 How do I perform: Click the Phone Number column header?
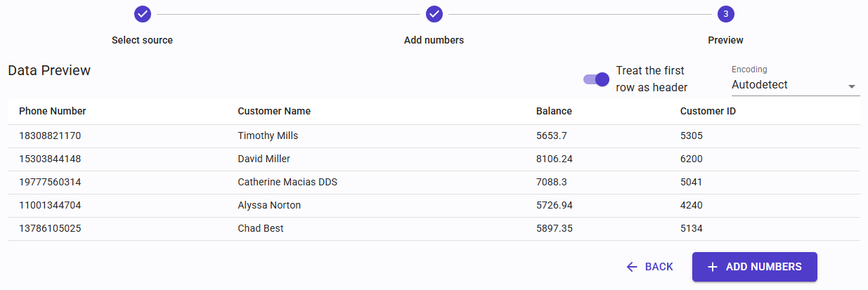pos(53,111)
